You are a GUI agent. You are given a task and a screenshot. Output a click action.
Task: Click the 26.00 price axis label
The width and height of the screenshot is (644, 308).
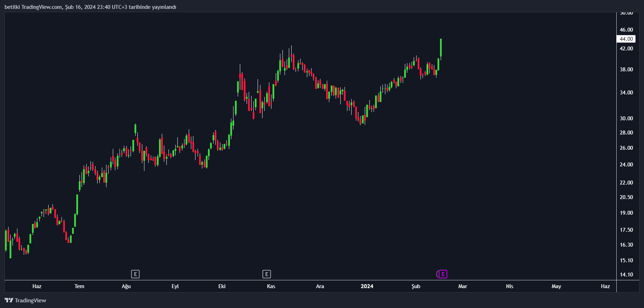626,148
